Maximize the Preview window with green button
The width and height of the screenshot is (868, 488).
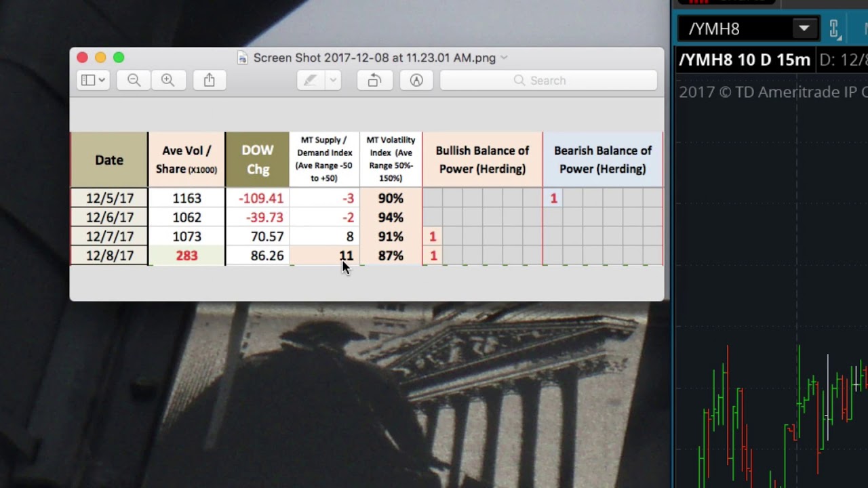pyautogui.click(x=119, y=58)
